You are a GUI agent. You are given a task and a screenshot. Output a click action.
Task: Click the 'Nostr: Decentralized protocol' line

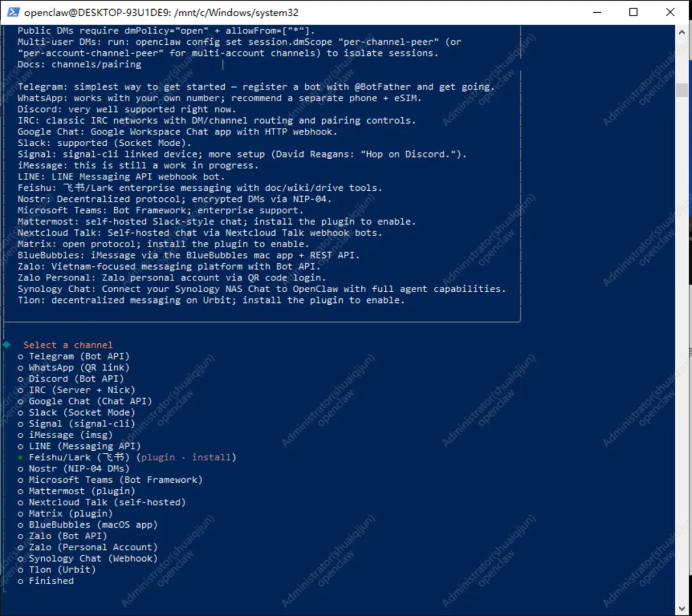[x=174, y=199]
